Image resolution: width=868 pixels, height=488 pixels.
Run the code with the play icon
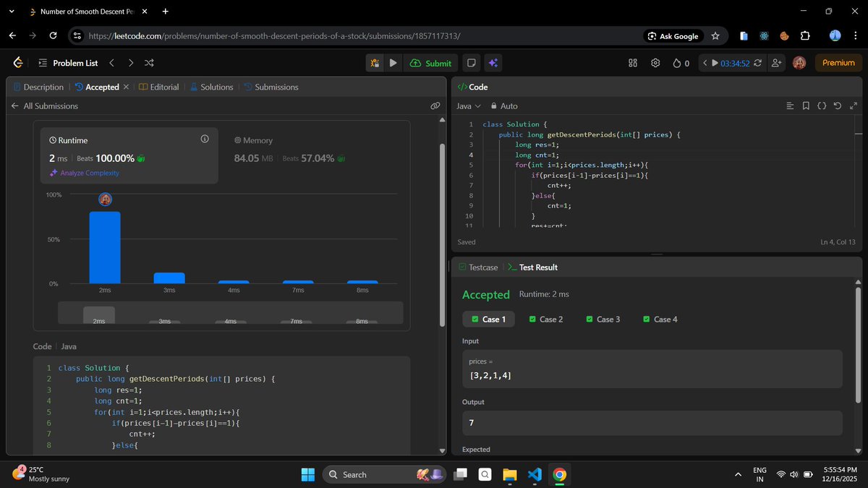coord(393,63)
